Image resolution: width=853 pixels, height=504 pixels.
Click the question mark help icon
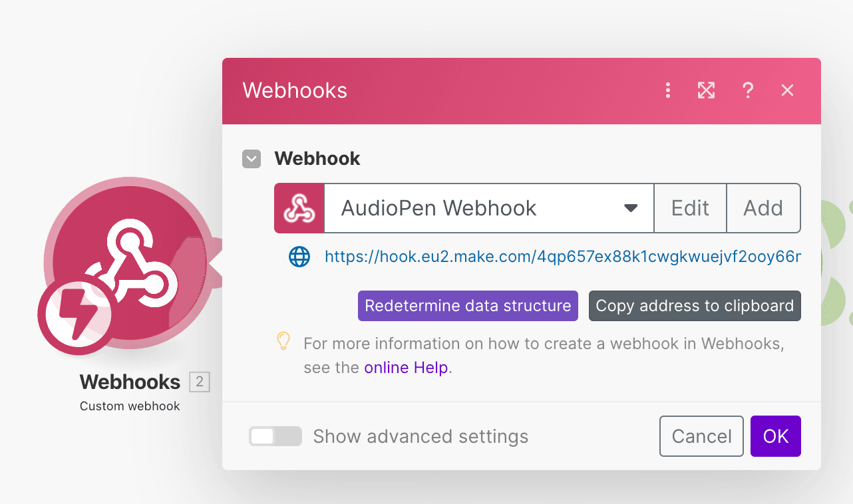748,91
